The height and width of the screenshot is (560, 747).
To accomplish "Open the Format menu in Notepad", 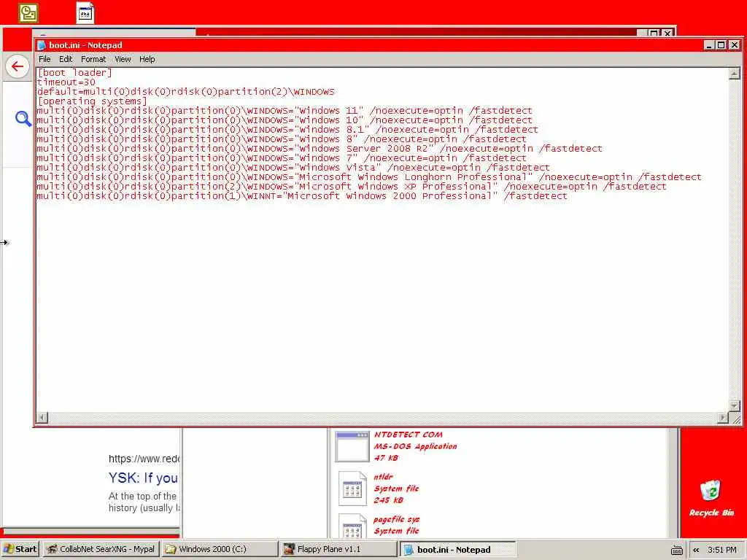I will (93, 59).
